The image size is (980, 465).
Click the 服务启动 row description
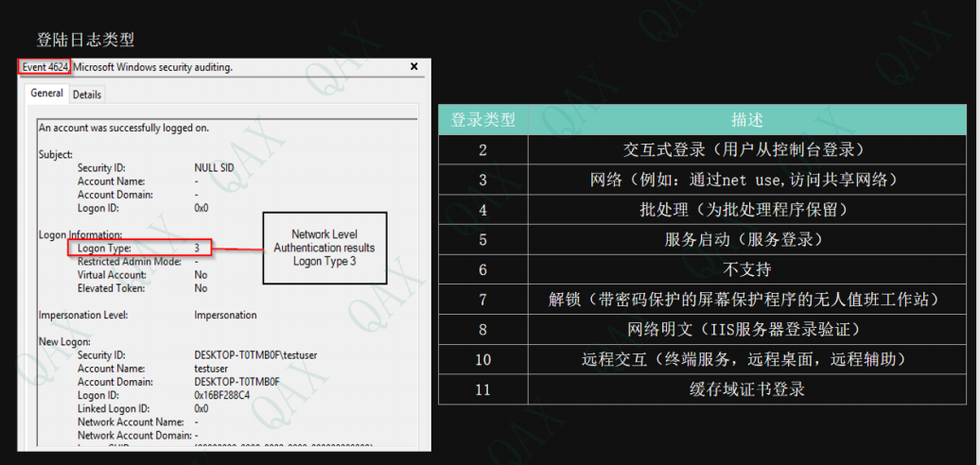(x=746, y=239)
